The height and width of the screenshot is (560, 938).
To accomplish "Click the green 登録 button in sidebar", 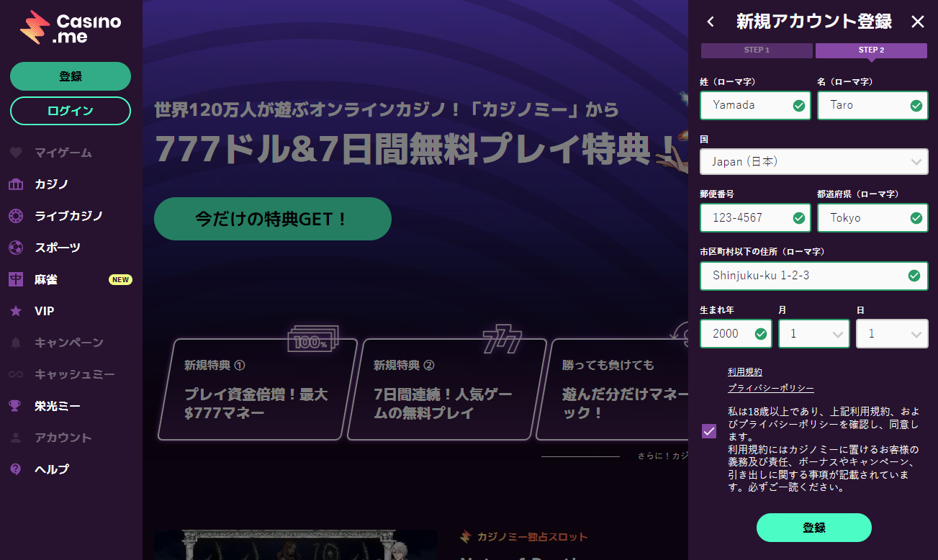I will [71, 76].
